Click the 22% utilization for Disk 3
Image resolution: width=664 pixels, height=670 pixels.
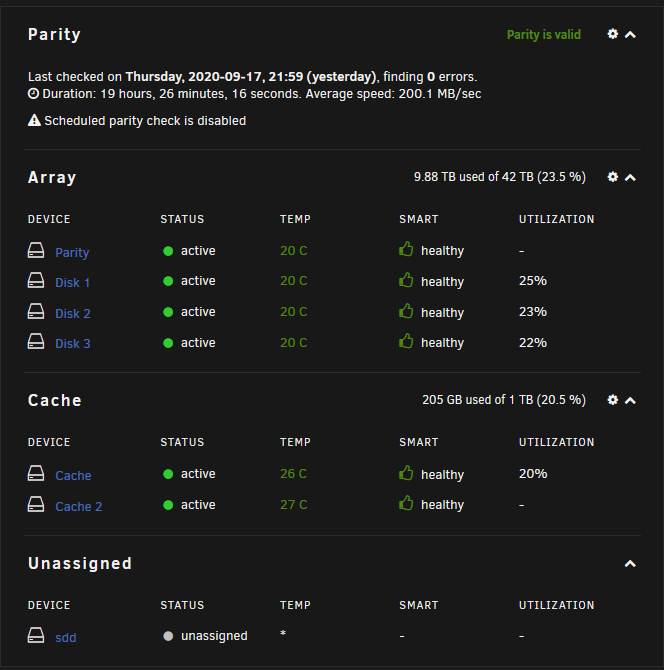(533, 343)
